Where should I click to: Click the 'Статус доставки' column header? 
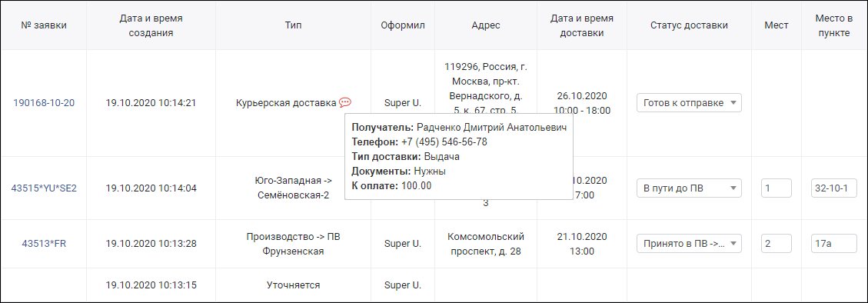[x=689, y=25]
